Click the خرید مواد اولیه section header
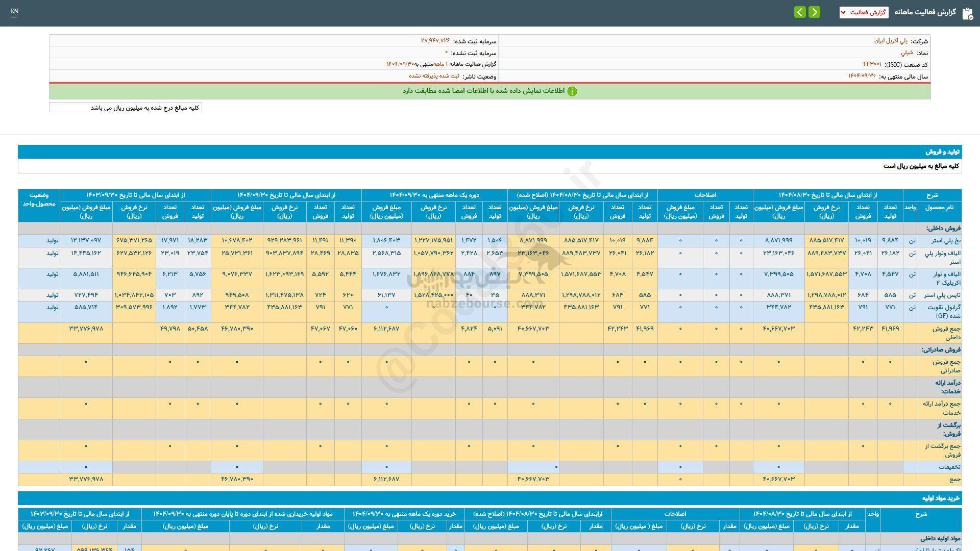This screenshot has width=980, height=551. 941,498
